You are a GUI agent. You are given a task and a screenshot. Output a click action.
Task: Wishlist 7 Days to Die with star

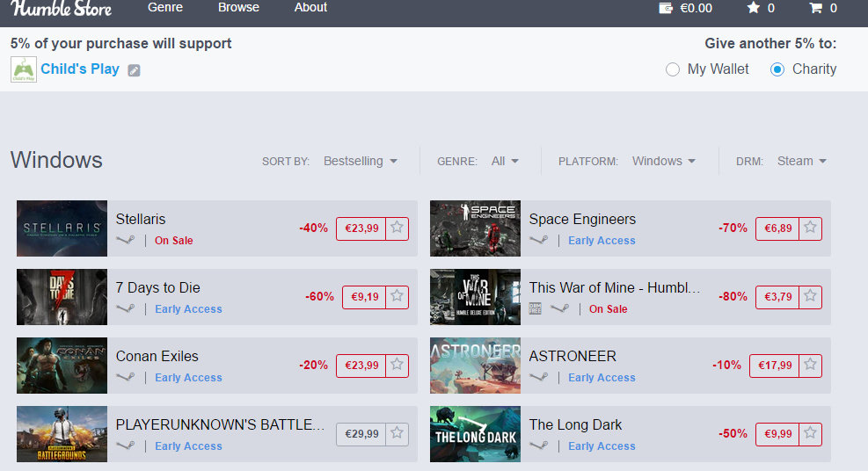397,296
